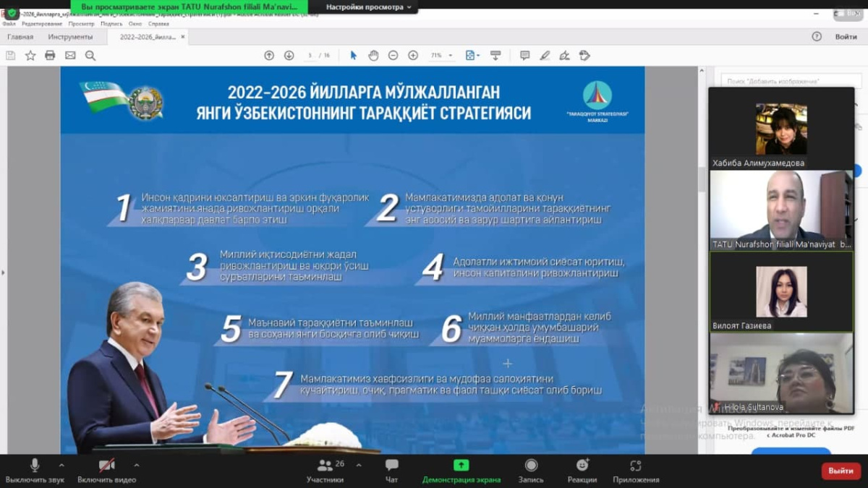868x488 pixels.
Task: Select Вилоят Газиева participant video thumbnail
Action: (781, 291)
